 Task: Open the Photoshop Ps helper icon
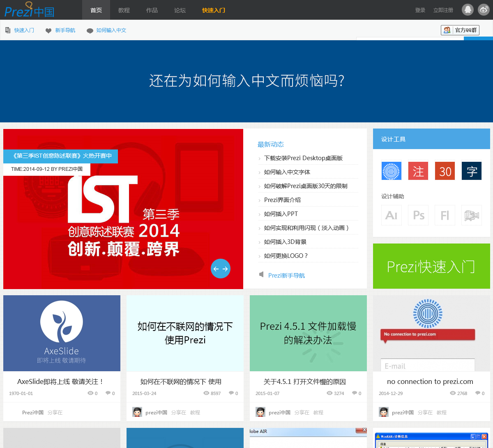(x=418, y=215)
